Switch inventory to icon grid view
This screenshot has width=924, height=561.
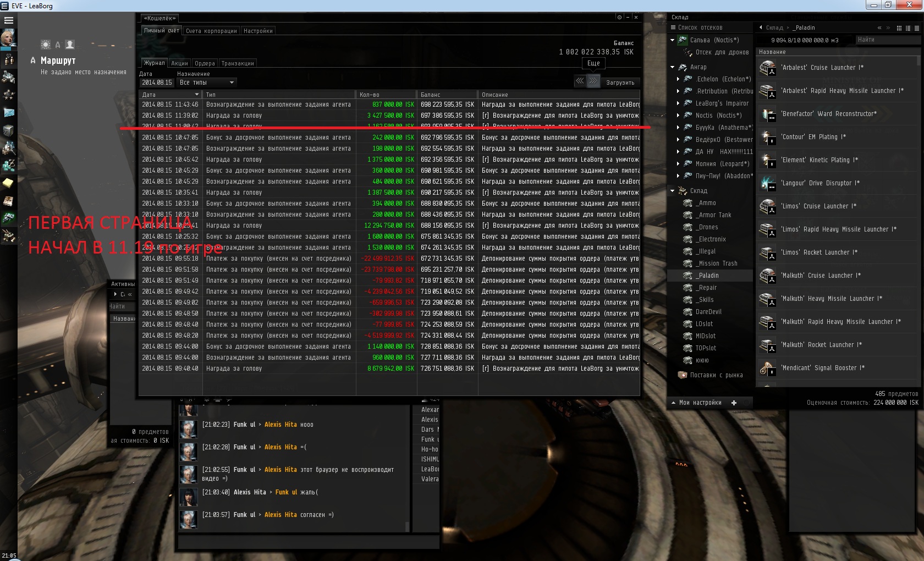[899, 28]
